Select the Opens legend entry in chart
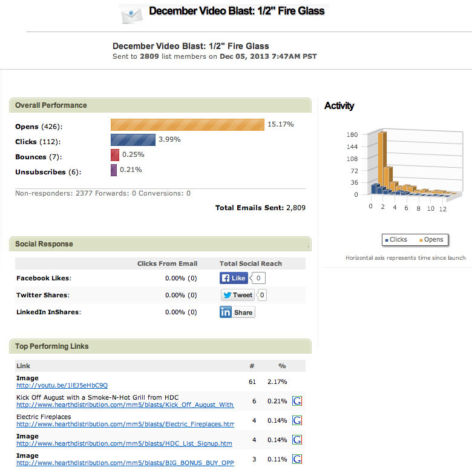 click(431, 240)
